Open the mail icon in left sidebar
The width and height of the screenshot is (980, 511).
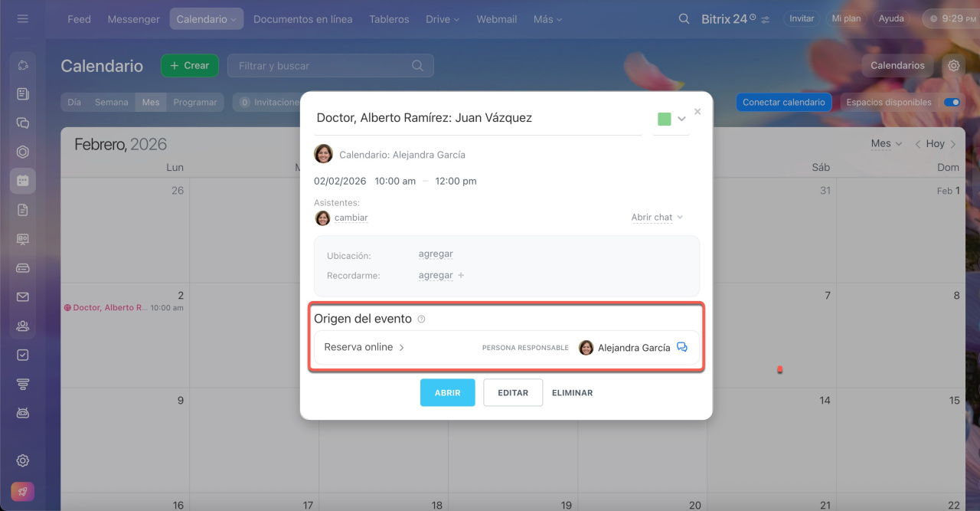click(x=23, y=297)
